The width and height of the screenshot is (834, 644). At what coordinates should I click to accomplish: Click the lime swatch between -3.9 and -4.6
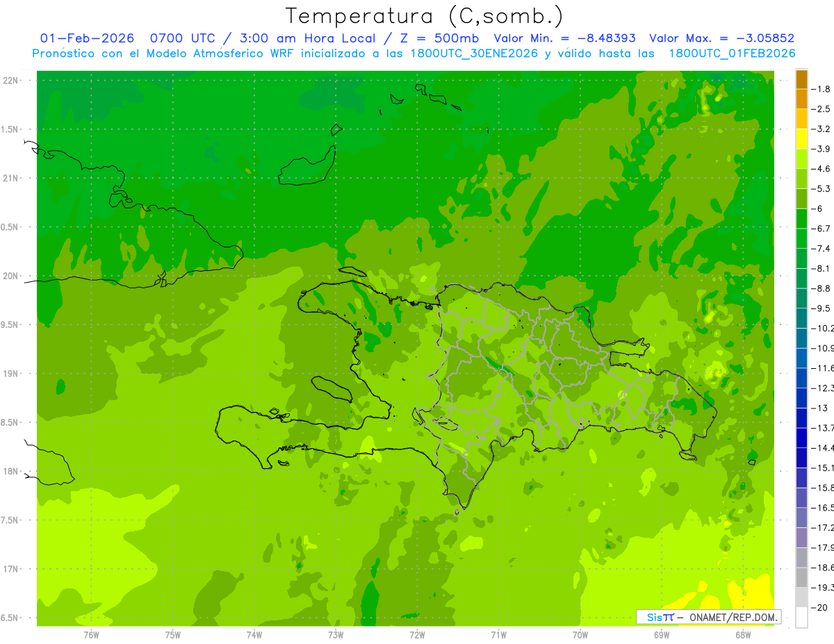tap(801, 159)
